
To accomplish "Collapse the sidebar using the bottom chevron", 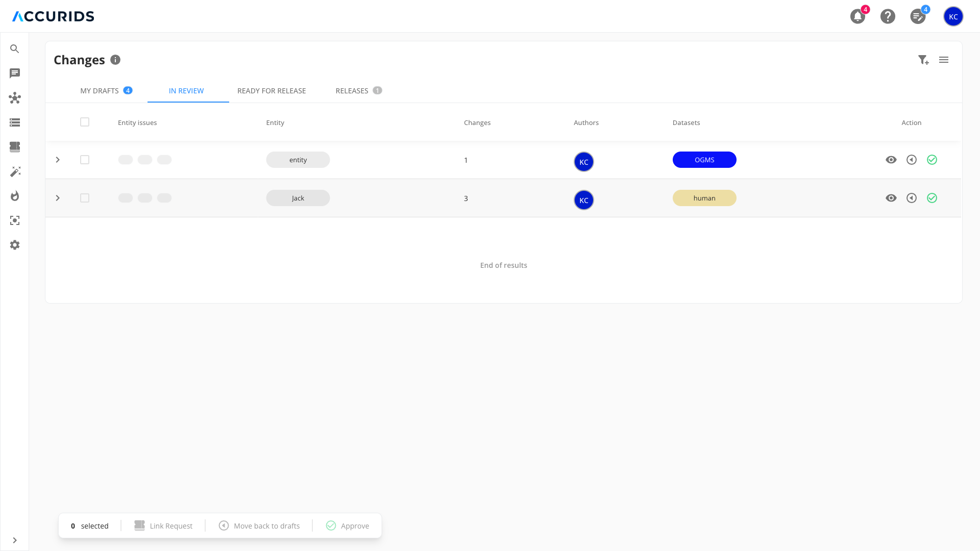I will coord(15,540).
